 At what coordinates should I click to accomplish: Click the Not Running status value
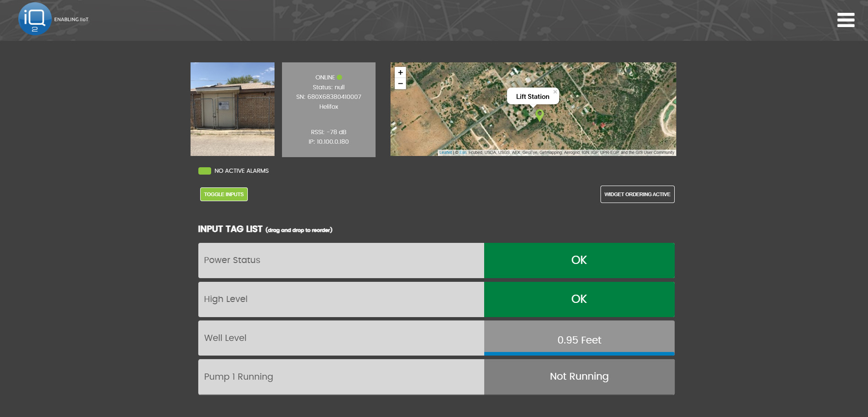pos(579,377)
